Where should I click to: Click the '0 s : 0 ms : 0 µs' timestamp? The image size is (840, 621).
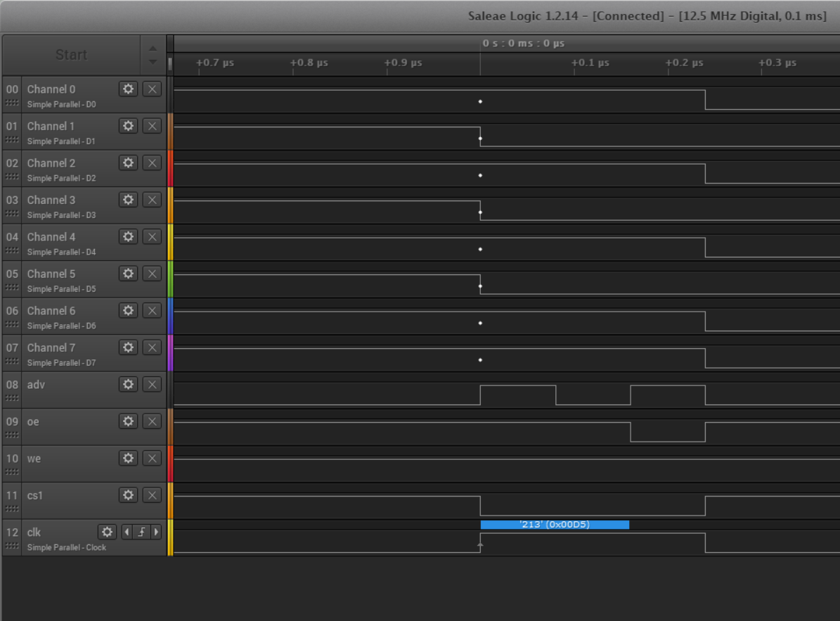pos(524,44)
